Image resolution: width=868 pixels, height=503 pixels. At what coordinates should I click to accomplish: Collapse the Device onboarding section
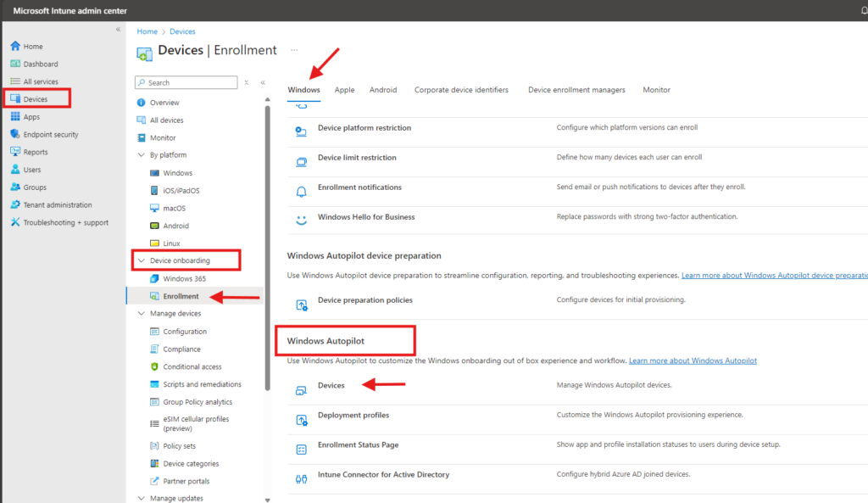click(141, 260)
